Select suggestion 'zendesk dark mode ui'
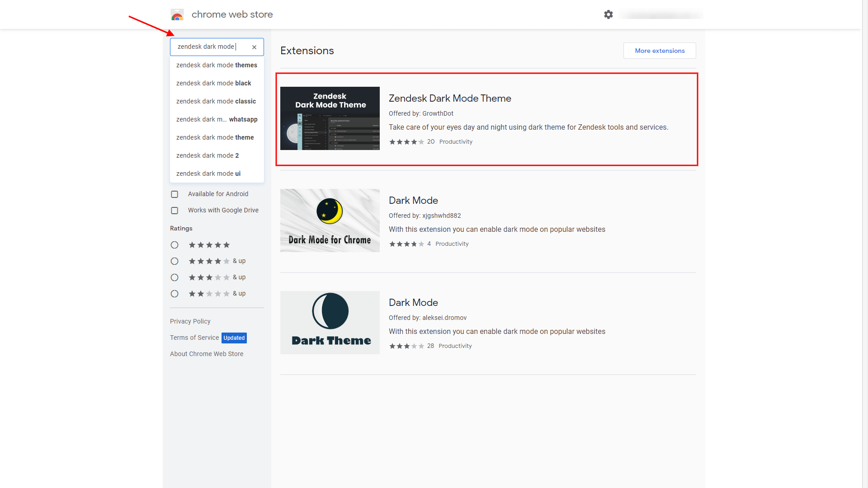868x488 pixels. coord(217,174)
